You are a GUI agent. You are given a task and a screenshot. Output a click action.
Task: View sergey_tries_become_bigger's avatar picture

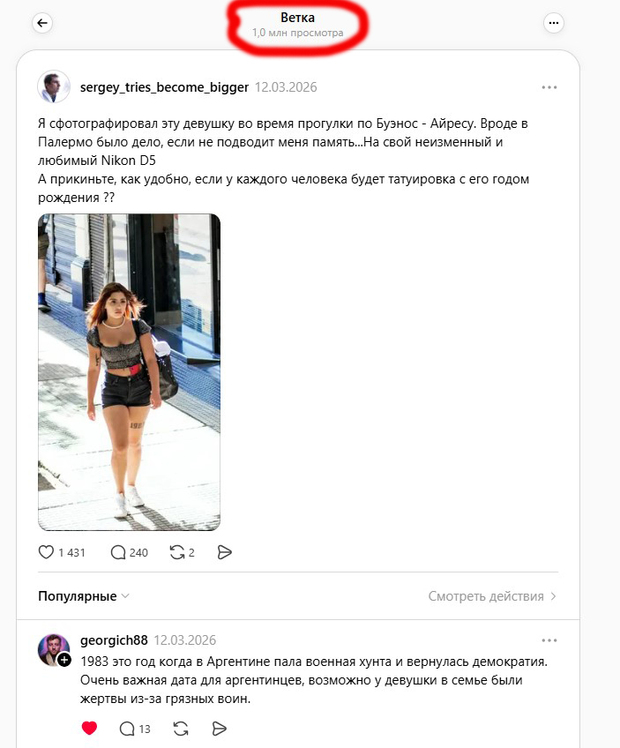[54, 87]
